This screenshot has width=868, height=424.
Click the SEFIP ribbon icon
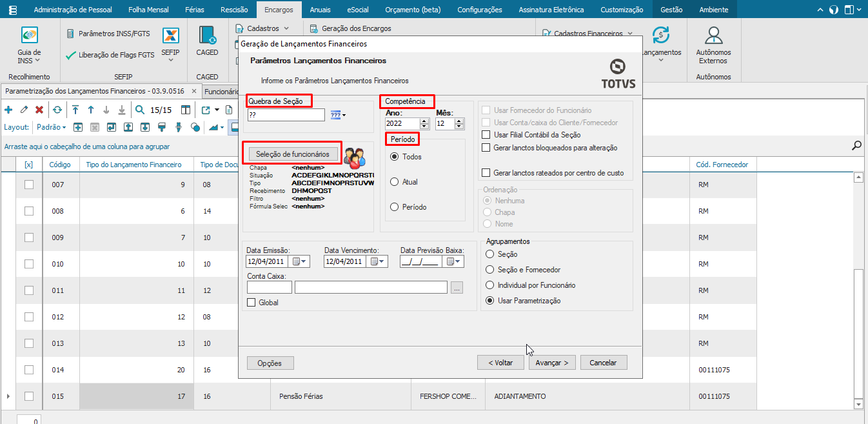tap(170, 35)
